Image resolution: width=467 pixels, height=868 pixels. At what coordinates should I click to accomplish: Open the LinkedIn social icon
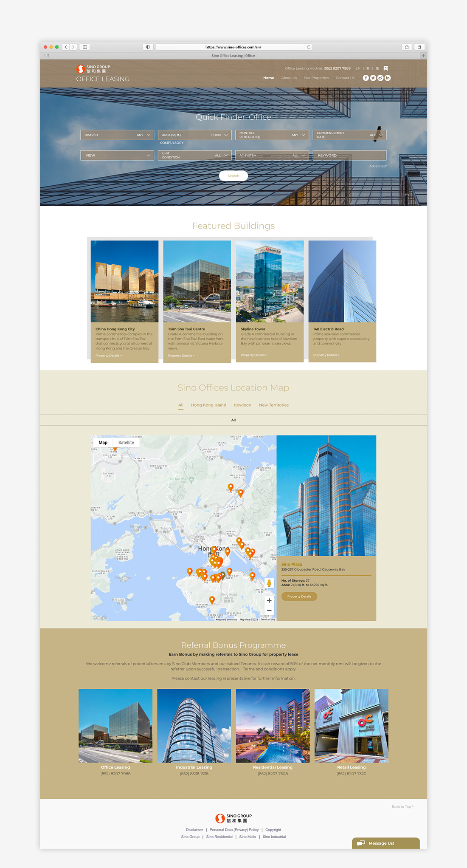pyautogui.click(x=388, y=78)
